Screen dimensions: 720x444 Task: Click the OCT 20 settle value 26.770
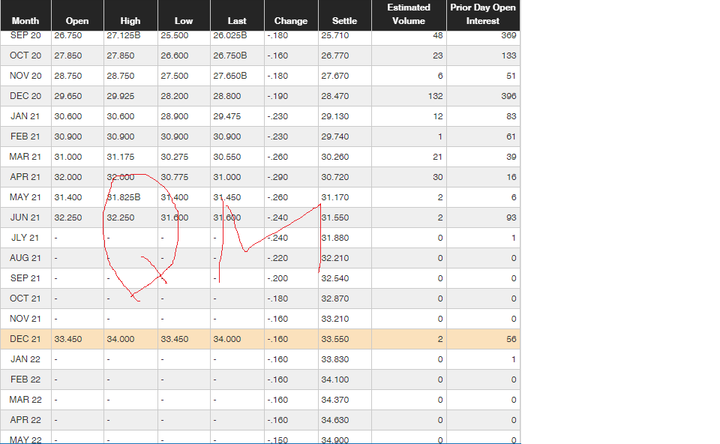click(x=335, y=56)
